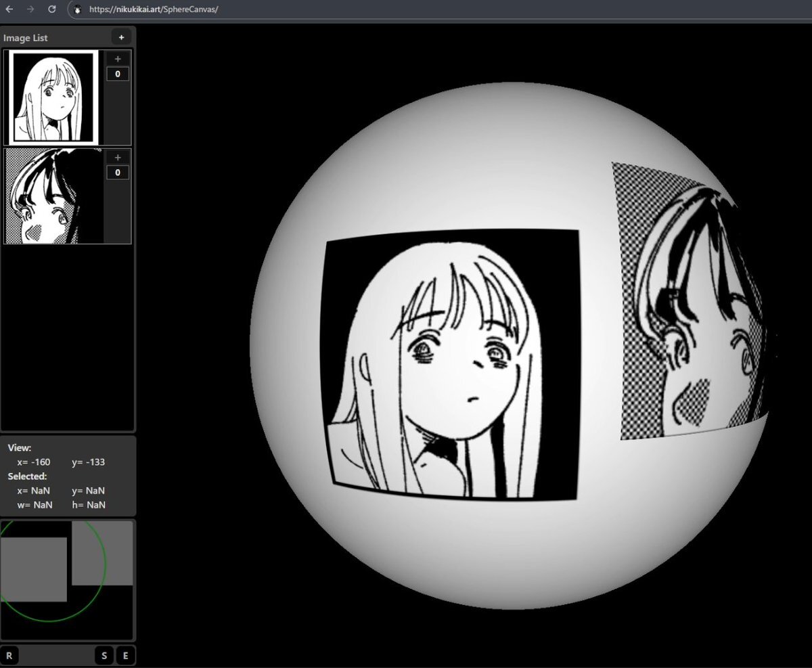Reload the page with the refresh icon
The height and width of the screenshot is (668, 812).
pos(52,9)
